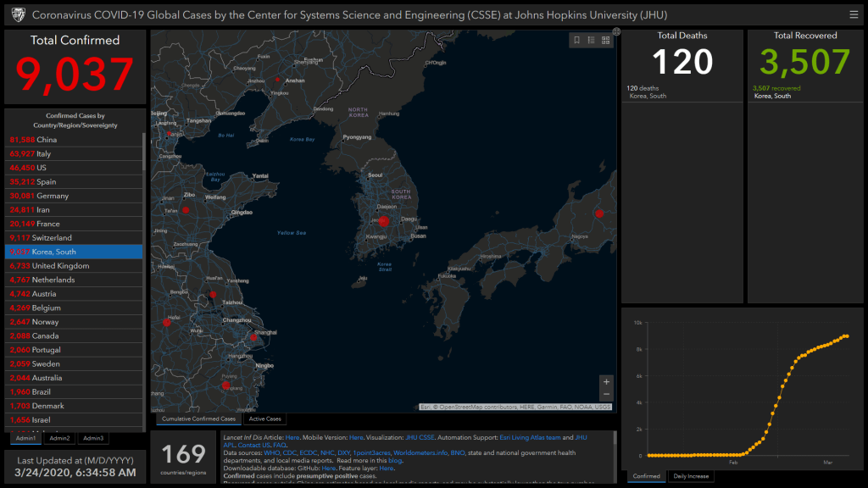
Task: Select the Admin3 tab
Action: 93,438
